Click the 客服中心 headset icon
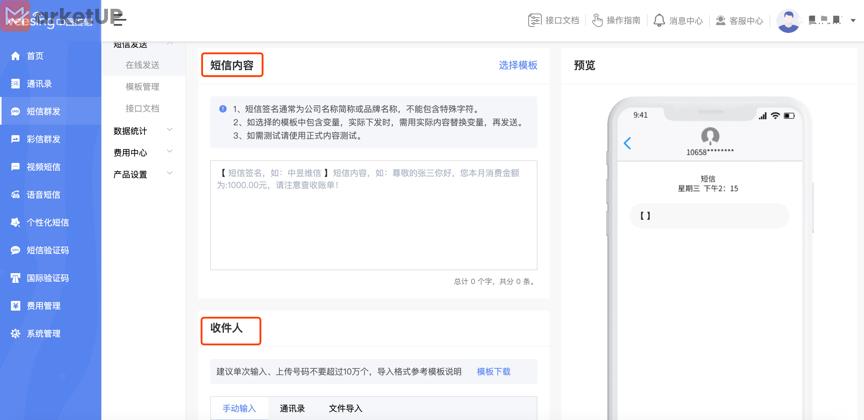This screenshot has width=864, height=420. (720, 20)
